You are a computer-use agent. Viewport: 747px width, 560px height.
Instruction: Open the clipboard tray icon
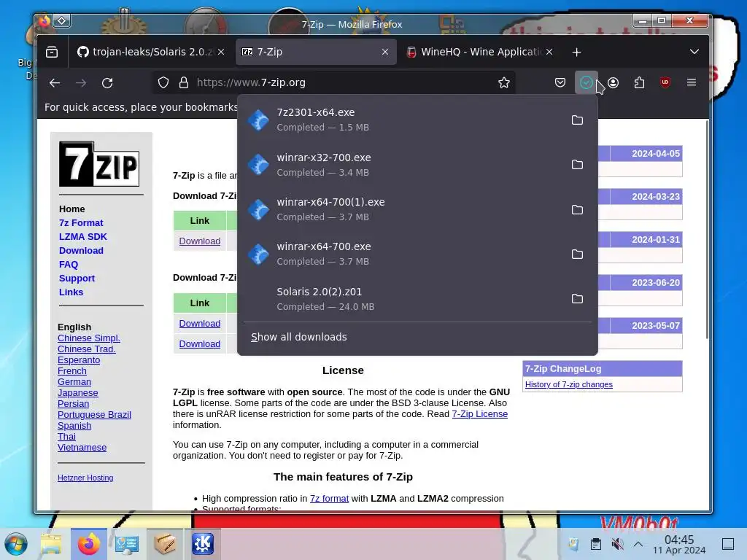pos(595,544)
